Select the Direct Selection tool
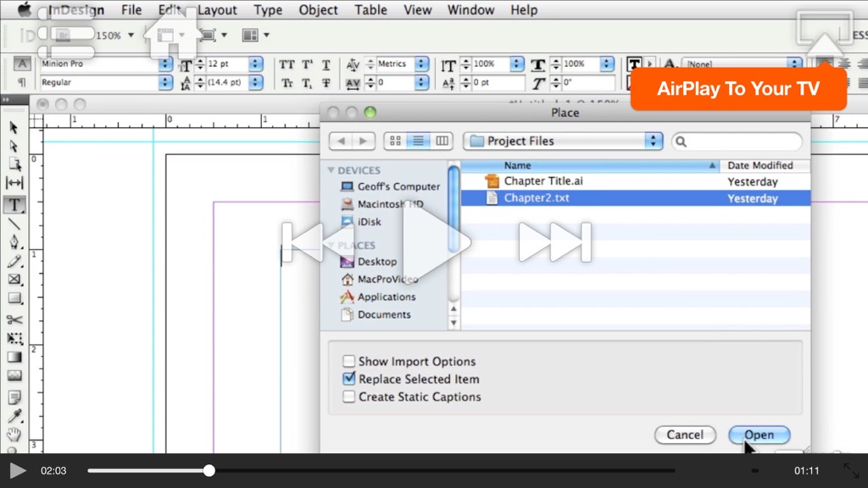The image size is (868, 488). tap(14, 146)
